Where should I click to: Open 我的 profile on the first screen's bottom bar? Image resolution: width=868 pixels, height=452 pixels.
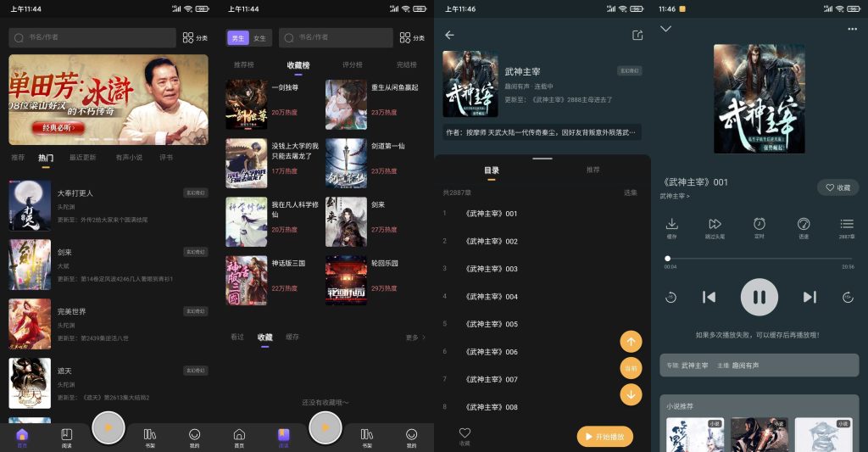pos(194,437)
